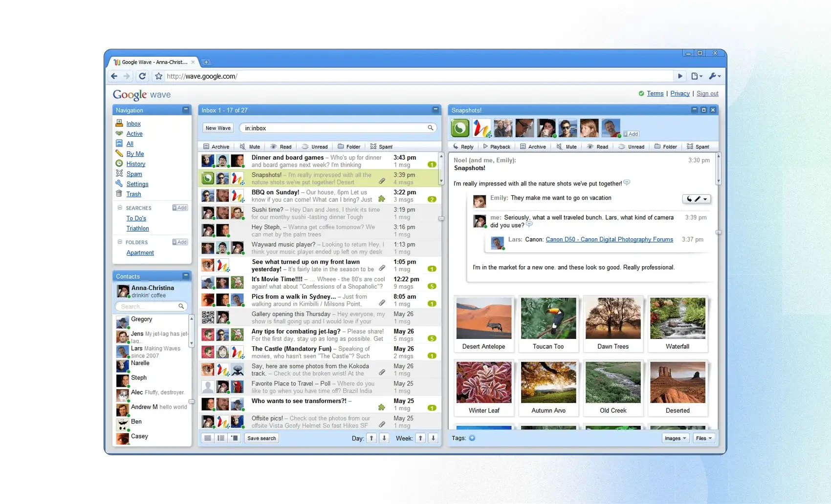Mute selected wave in Inbox toolbar
831x504 pixels.
tap(250, 147)
